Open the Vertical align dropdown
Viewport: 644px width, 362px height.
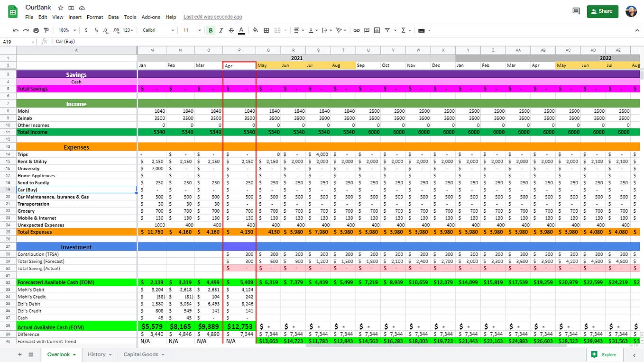pos(313,30)
